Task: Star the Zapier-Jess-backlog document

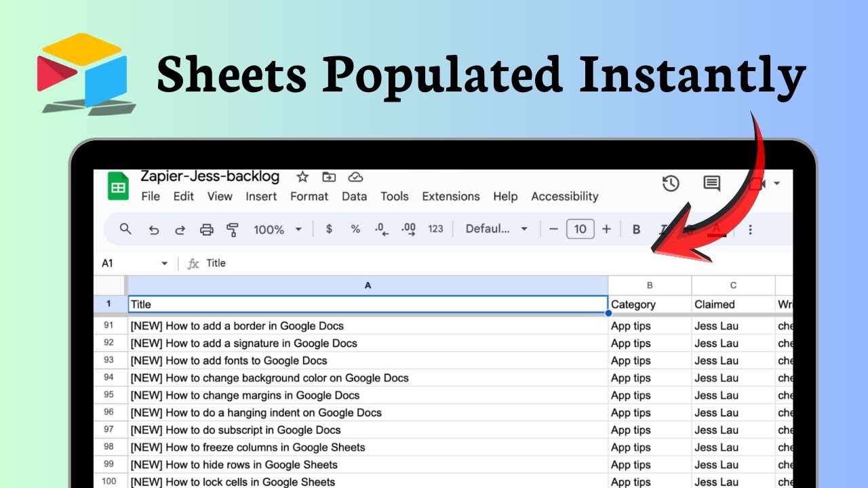Action: [x=302, y=177]
